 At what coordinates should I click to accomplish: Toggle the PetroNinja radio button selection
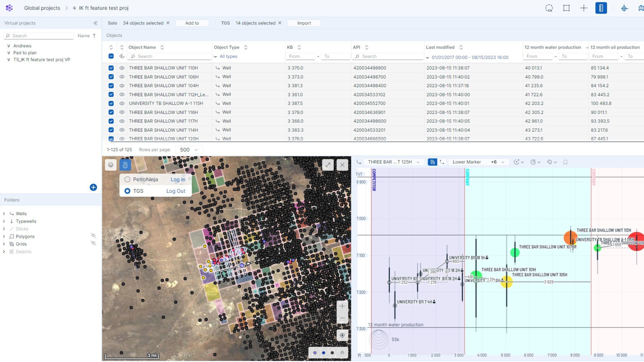coord(127,179)
